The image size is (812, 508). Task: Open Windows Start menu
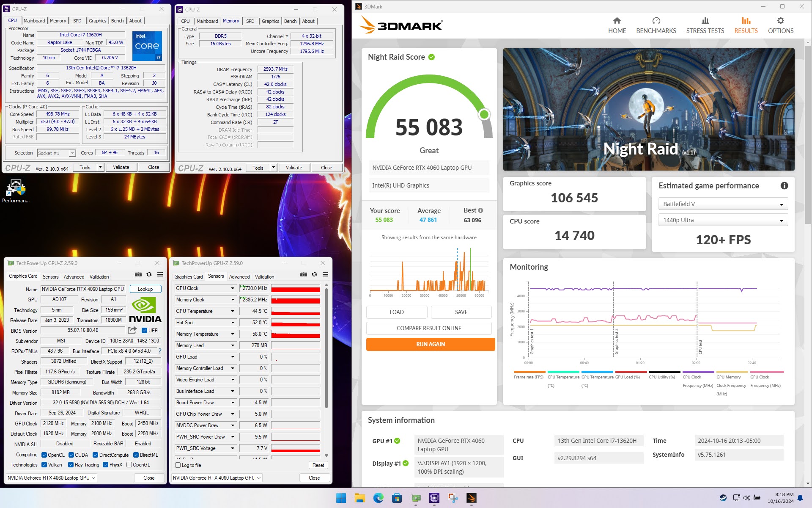[341, 498]
